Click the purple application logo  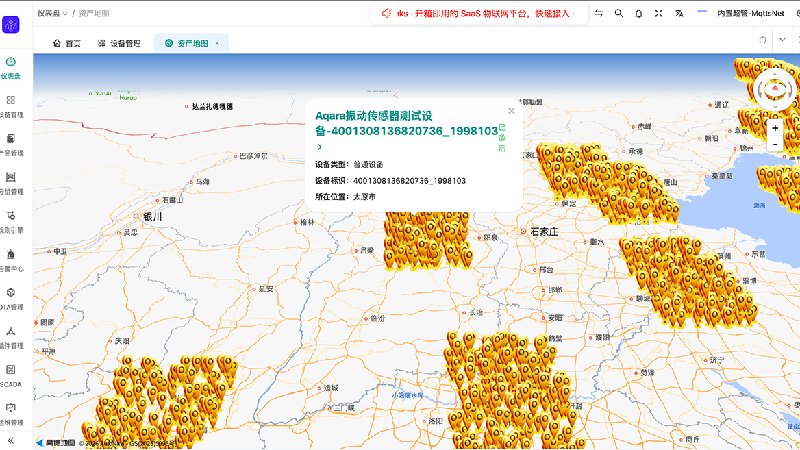click(x=11, y=24)
